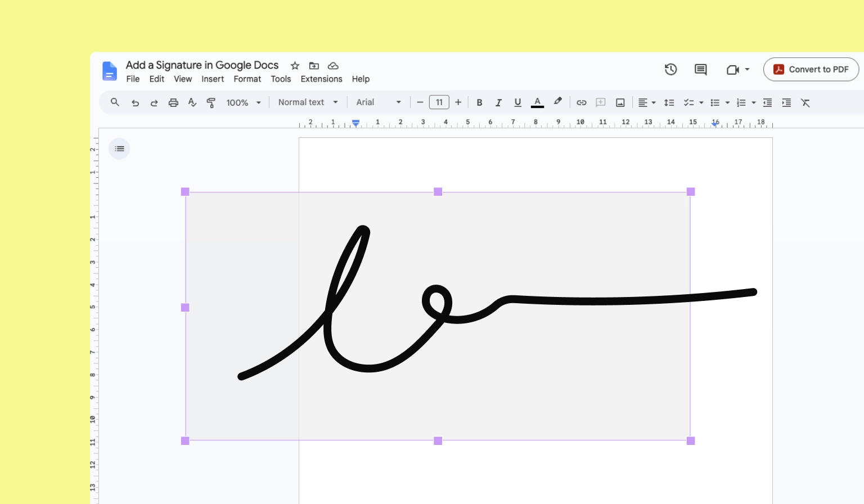Open the Format menu

click(247, 79)
